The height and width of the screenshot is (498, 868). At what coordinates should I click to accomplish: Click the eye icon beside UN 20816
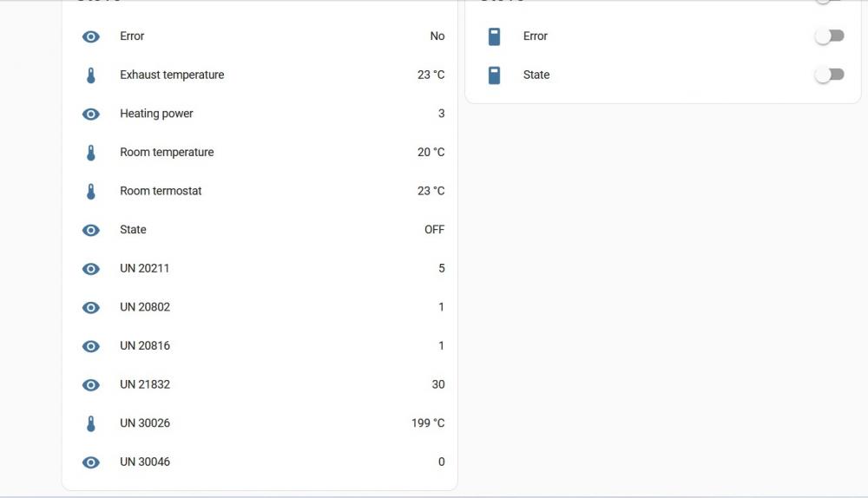[91, 346]
